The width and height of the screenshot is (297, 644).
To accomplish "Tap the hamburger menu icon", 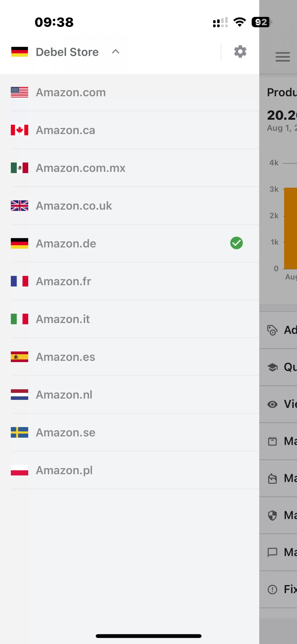I will (282, 57).
